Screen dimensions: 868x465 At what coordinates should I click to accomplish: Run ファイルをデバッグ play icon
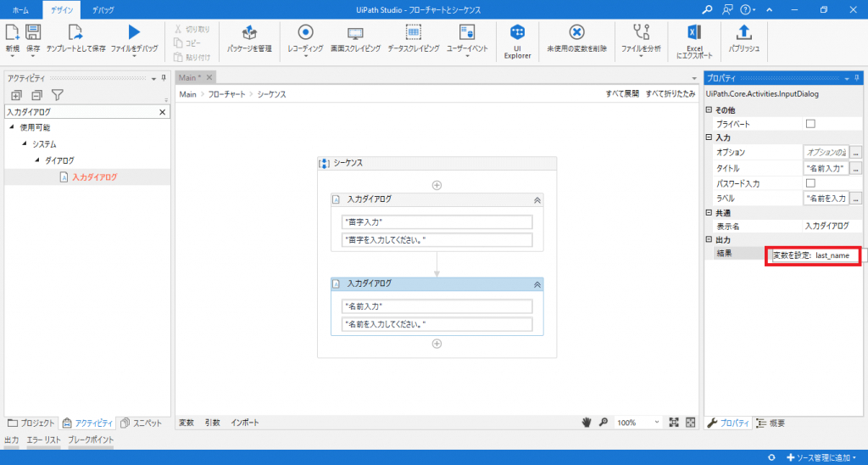(x=134, y=32)
